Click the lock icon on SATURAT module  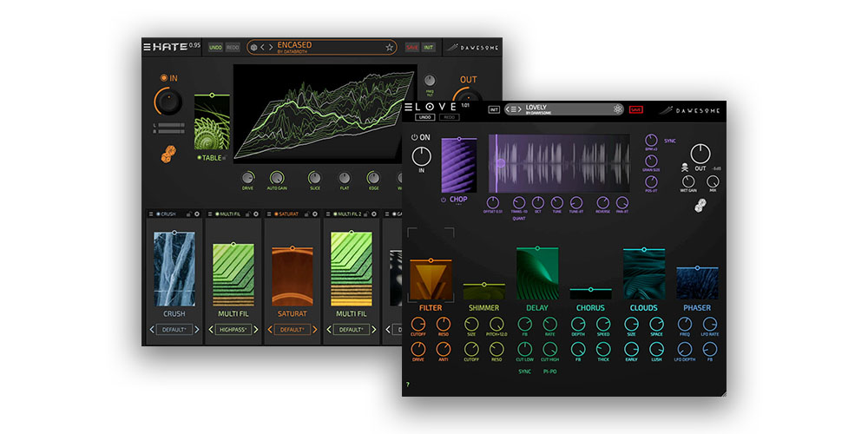(x=306, y=214)
